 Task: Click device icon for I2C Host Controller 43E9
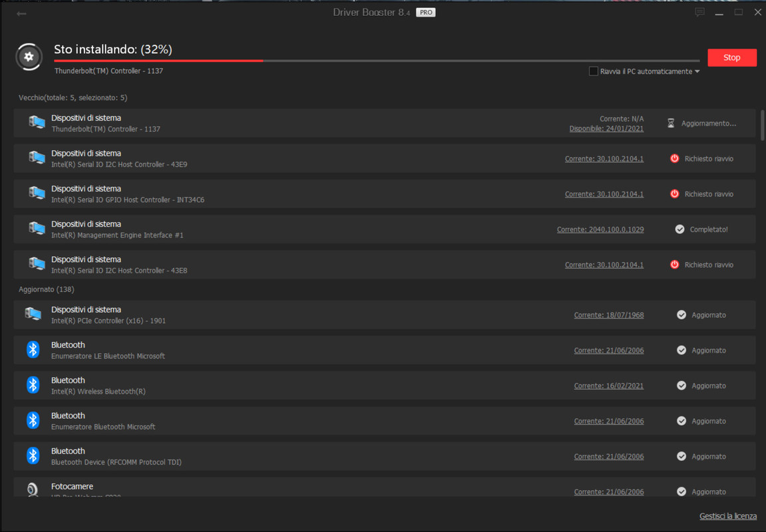(37, 158)
